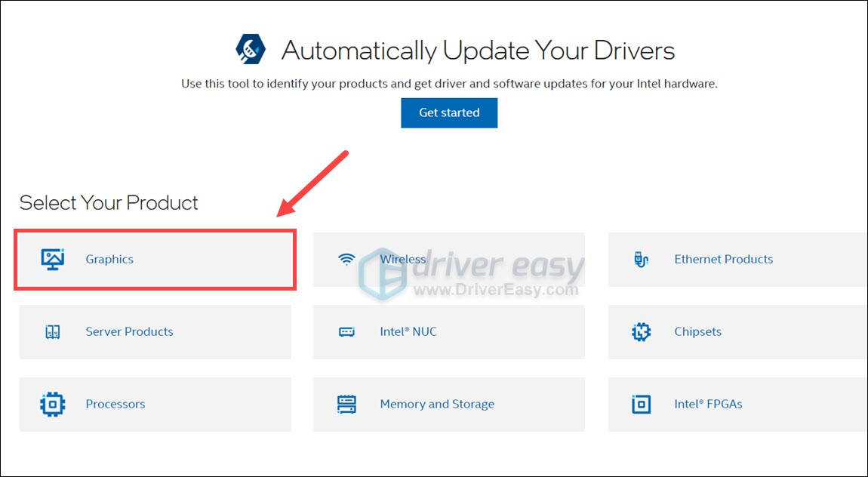Image resolution: width=868 pixels, height=477 pixels.
Task: Click the Intel FPGAs chip icon
Action: pos(641,404)
